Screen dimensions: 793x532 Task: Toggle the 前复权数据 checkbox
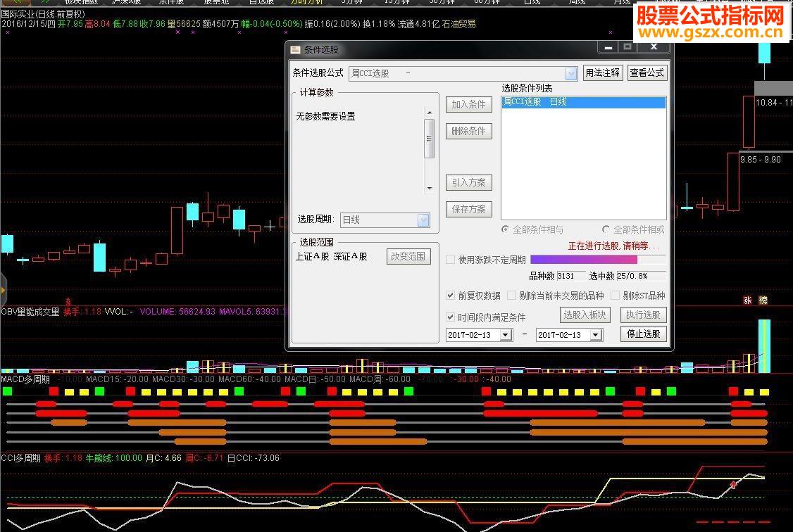(450, 295)
